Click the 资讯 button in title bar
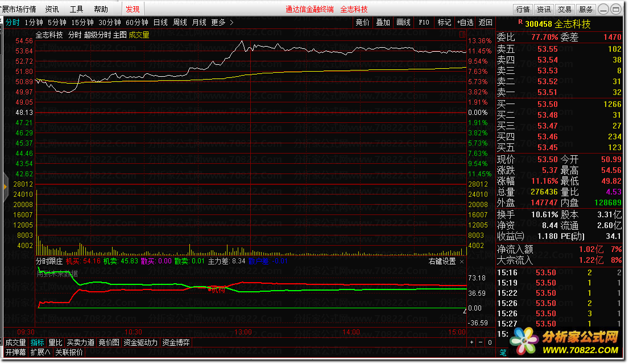The image size is (629, 364). click(x=544, y=9)
